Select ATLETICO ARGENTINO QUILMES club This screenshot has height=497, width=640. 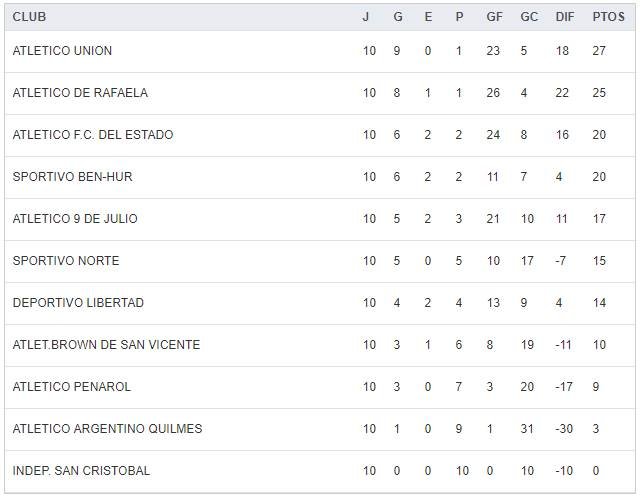click(x=107, y=429)
